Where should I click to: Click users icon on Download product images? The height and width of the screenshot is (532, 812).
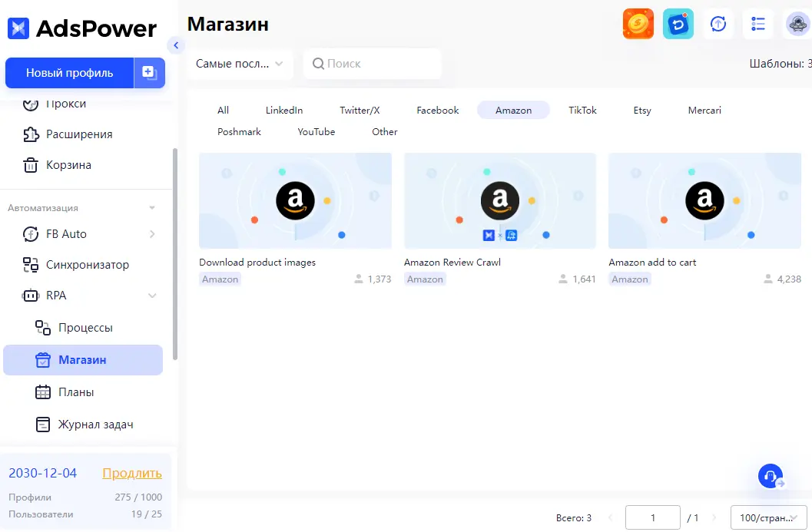pos(358,279)
